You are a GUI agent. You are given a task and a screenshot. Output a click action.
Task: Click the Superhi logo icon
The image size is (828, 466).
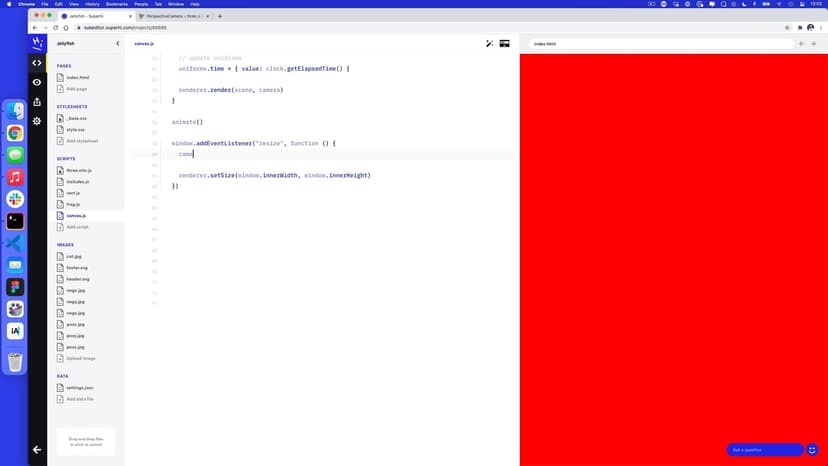pos(37,44)
